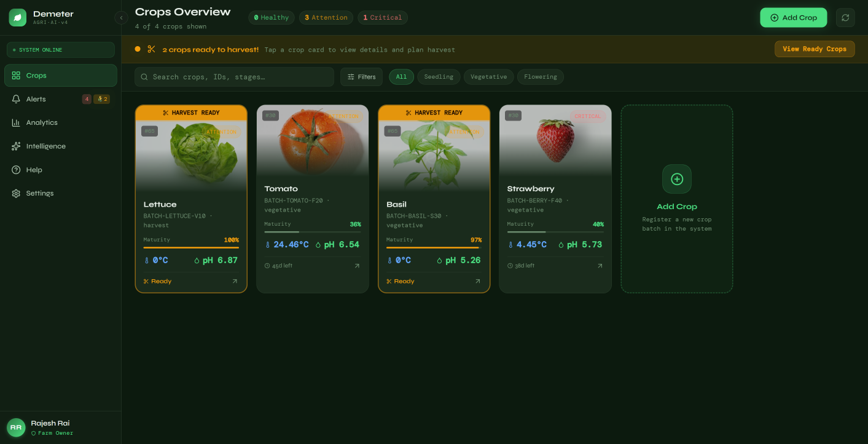Click the Ready harvest link on Lettuce card
This screenshot has width=868, height=444.
(158, 281)
